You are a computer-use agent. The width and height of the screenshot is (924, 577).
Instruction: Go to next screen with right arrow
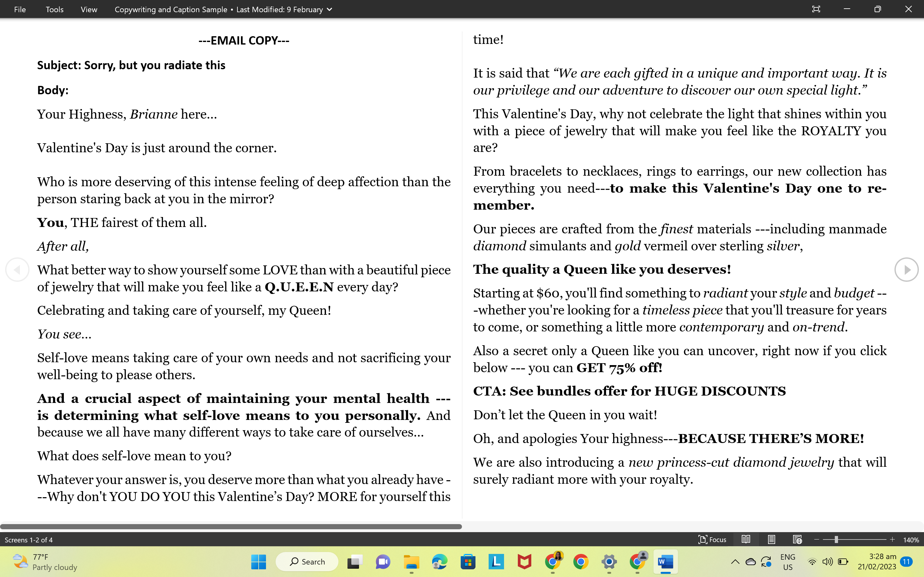906,269
